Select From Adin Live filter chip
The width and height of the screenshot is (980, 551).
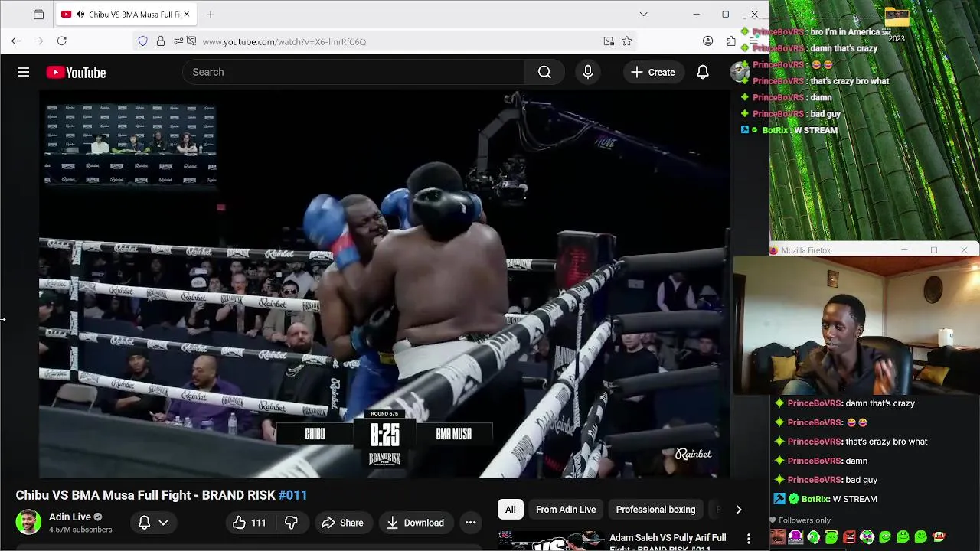[566, 510]
